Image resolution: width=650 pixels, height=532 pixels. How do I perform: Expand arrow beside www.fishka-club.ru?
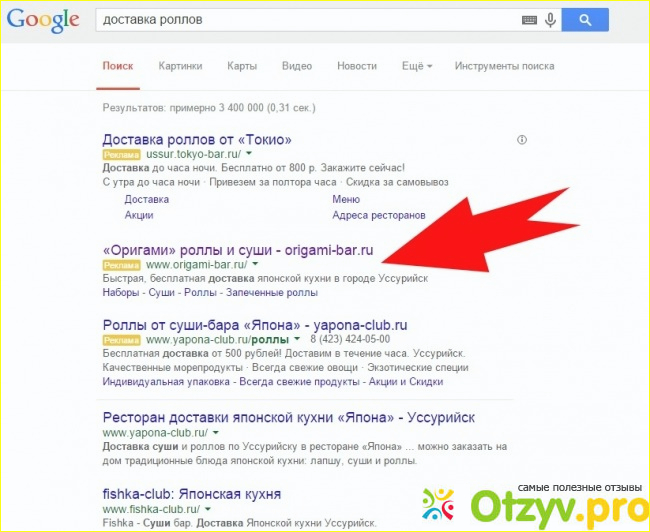coord(208,508)
